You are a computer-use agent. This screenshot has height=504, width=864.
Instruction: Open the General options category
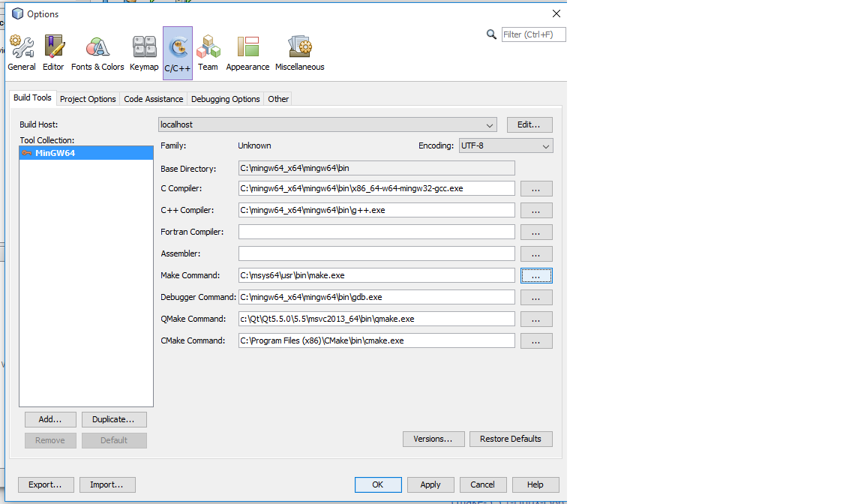(x=22, y=52)
